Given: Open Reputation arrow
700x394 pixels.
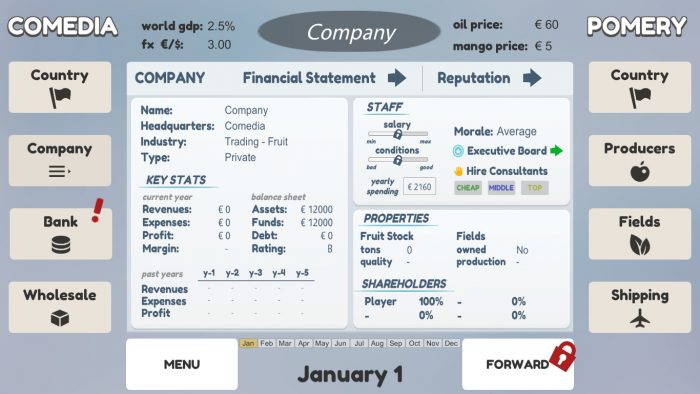Looking at the screenshot, I should (532, 78).
